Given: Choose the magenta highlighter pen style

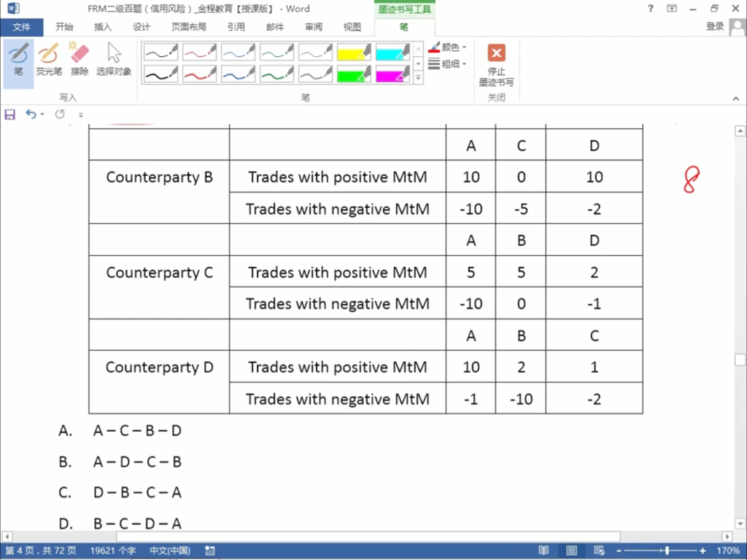Looking at the screenshot, I should (x=392, y=74).
